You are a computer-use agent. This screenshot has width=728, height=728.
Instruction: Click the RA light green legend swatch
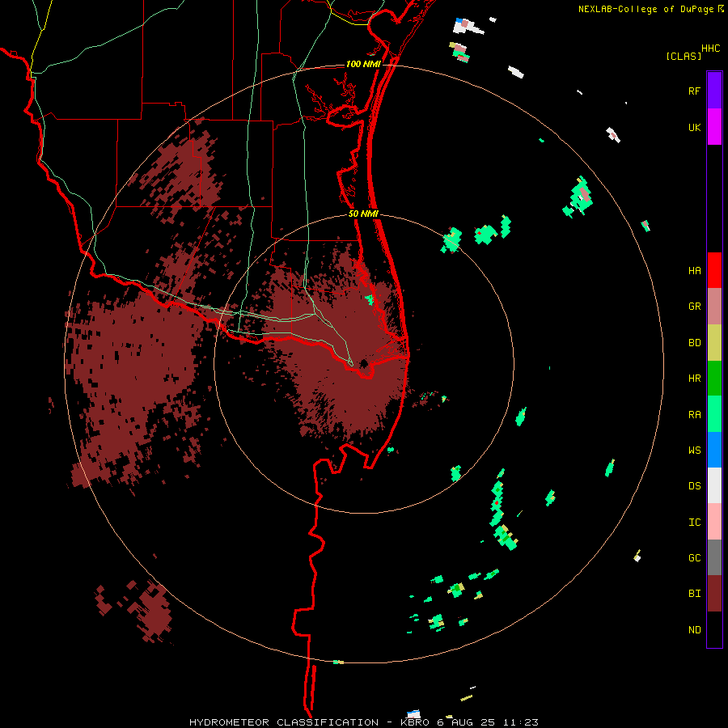(x=714, y=414)
